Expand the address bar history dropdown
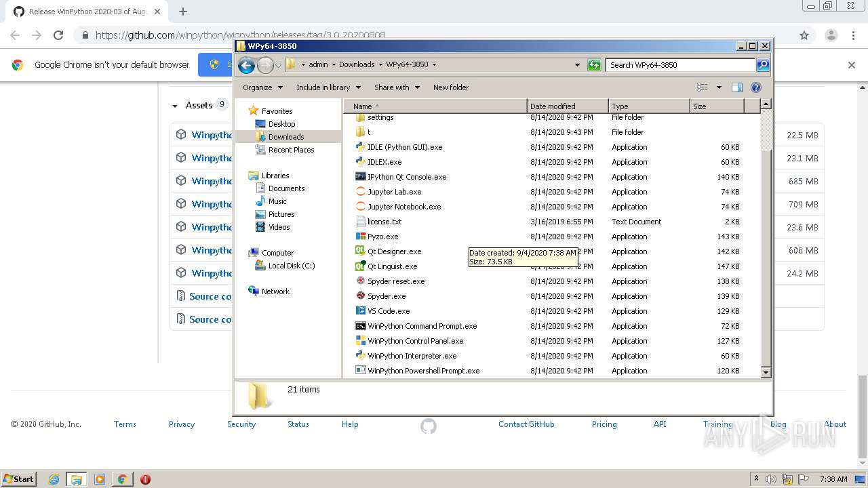Viewport: 868px width, 488px height. pyautogui.click(x=577, y=65)
